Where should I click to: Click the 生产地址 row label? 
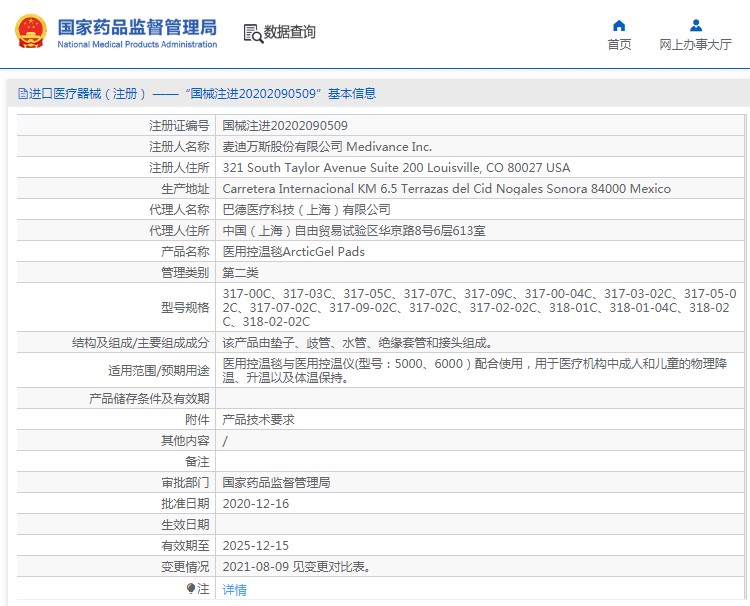click(185, 189)
